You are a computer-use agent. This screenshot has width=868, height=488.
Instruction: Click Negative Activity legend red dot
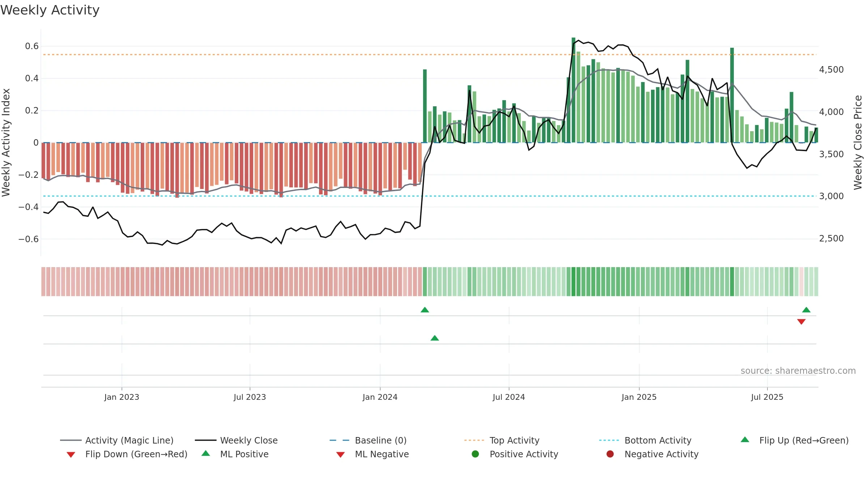pyautogui.click(x=610, y=454)
